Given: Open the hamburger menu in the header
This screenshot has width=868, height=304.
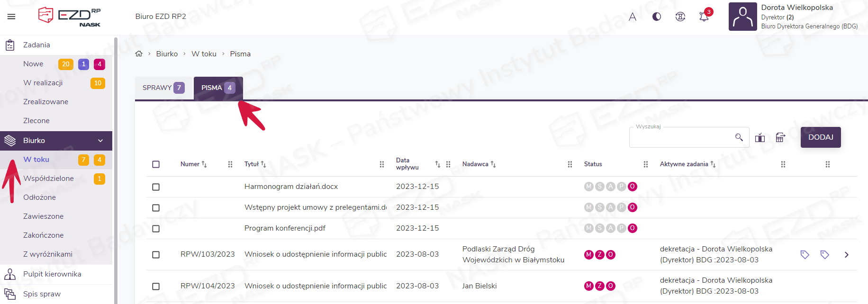Looking at the screenshot, I should (x=11, y=17).
